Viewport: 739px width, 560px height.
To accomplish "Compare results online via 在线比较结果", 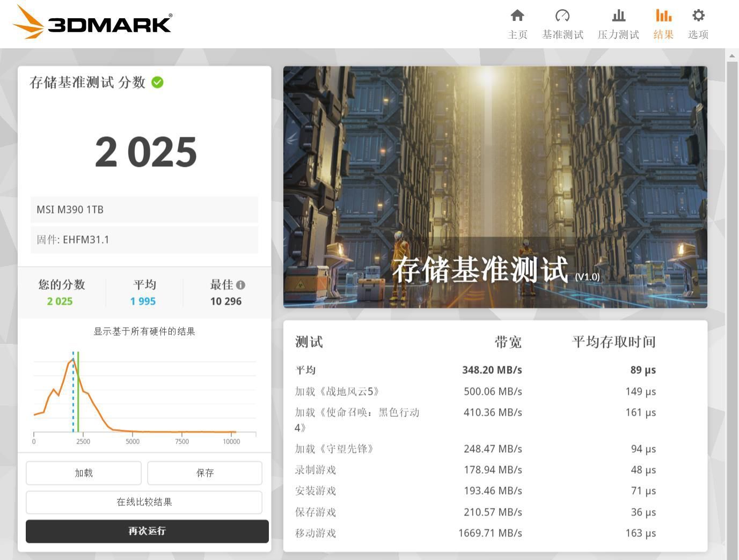I will pyautogui.click(x=146, y=502).
